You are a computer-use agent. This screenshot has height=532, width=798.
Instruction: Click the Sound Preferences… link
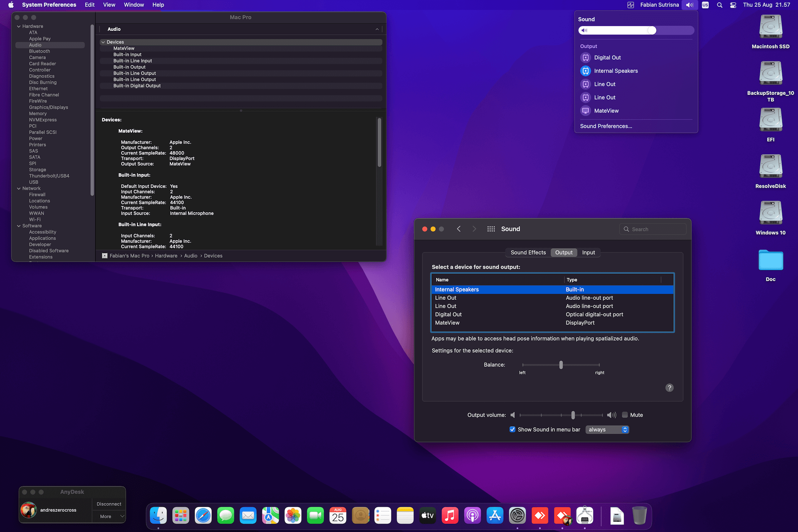606,126
